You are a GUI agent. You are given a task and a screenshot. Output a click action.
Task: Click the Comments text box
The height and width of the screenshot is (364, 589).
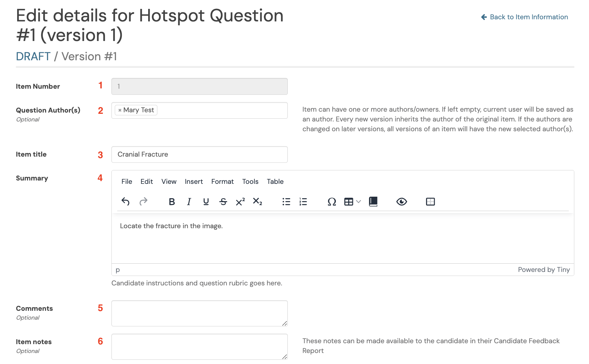point(199,313)
